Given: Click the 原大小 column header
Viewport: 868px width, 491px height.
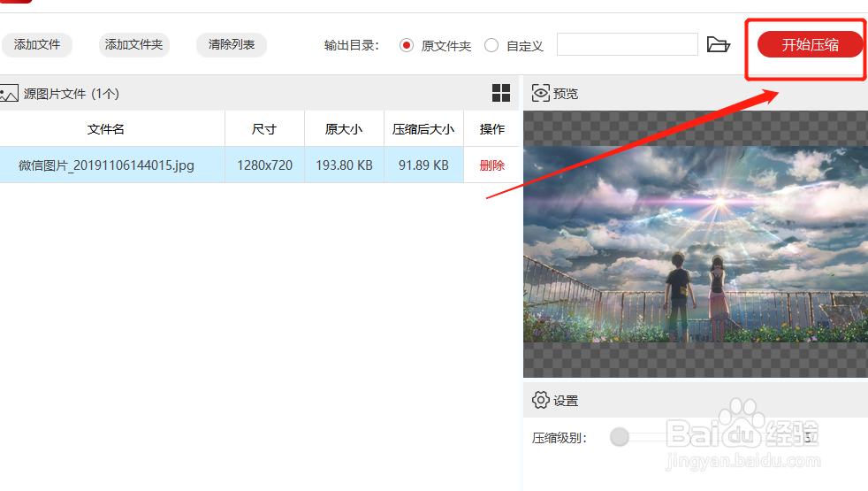Looking at the screenshot, I should (x=345, y=129).
